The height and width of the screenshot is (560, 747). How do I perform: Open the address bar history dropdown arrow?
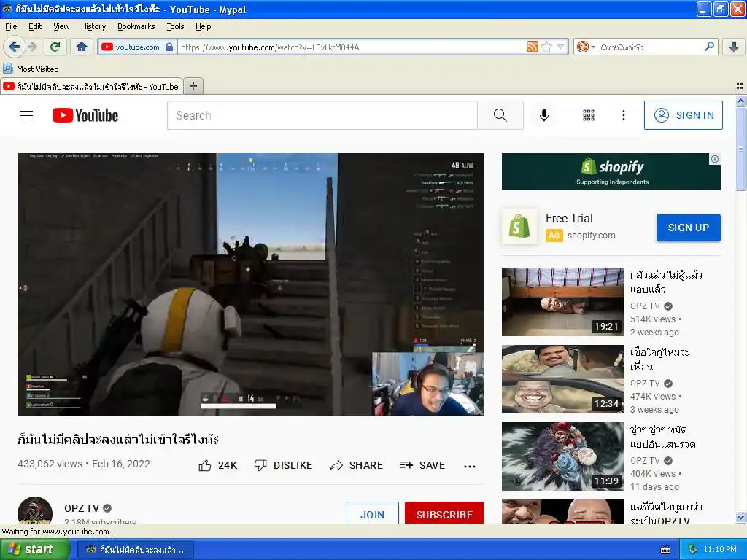[561, 47]
